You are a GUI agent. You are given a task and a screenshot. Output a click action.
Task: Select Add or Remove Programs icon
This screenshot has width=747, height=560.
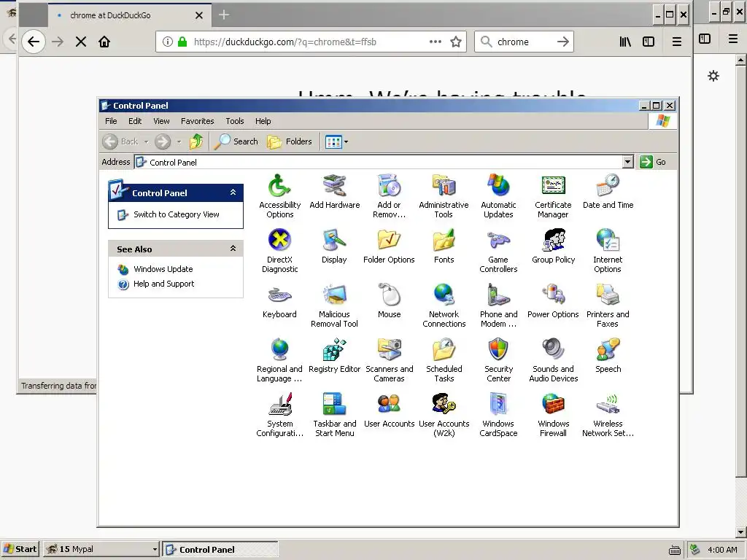[390, 195]
